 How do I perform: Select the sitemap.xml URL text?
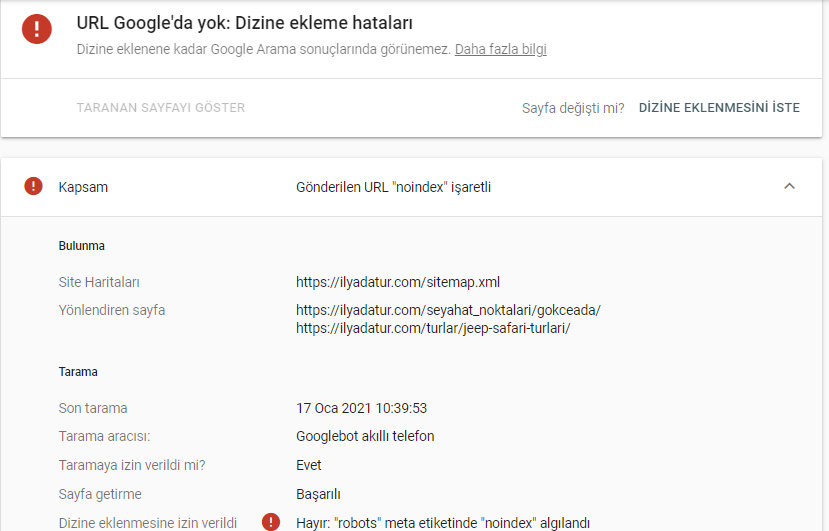click(398, 282)
